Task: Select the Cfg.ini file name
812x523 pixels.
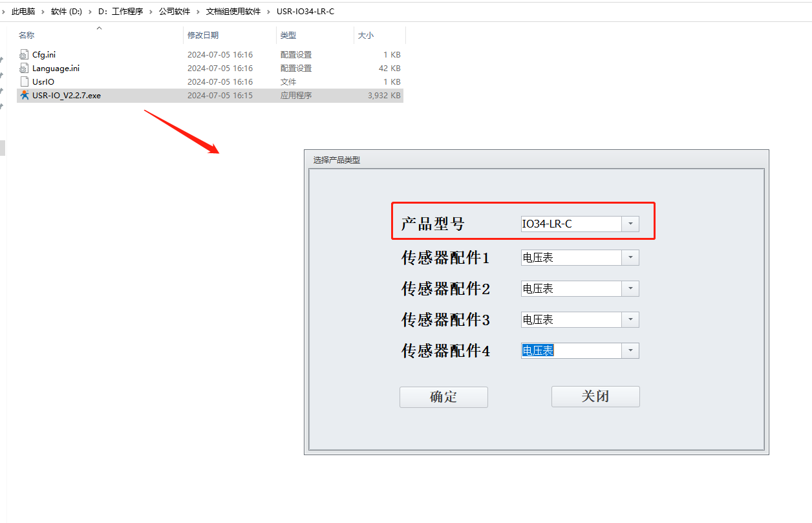Action: pos(44,55)
